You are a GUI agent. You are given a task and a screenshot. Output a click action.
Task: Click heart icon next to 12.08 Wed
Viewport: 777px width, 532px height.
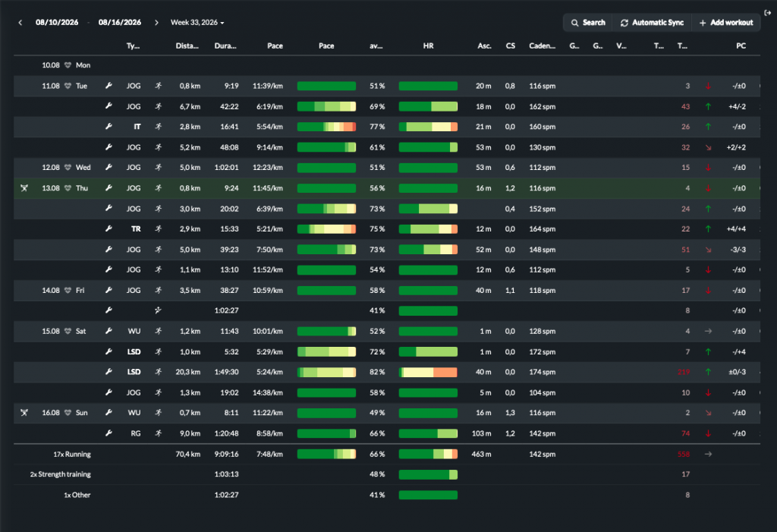coord(68,167)
